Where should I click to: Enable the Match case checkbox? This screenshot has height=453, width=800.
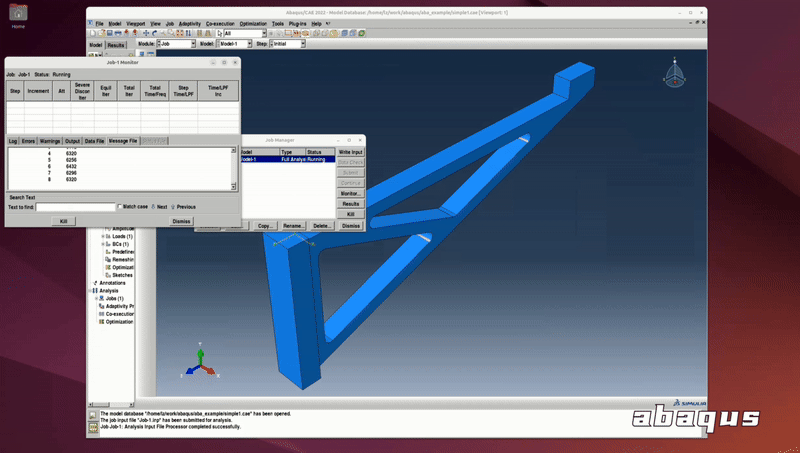click(x=120, y=207)
